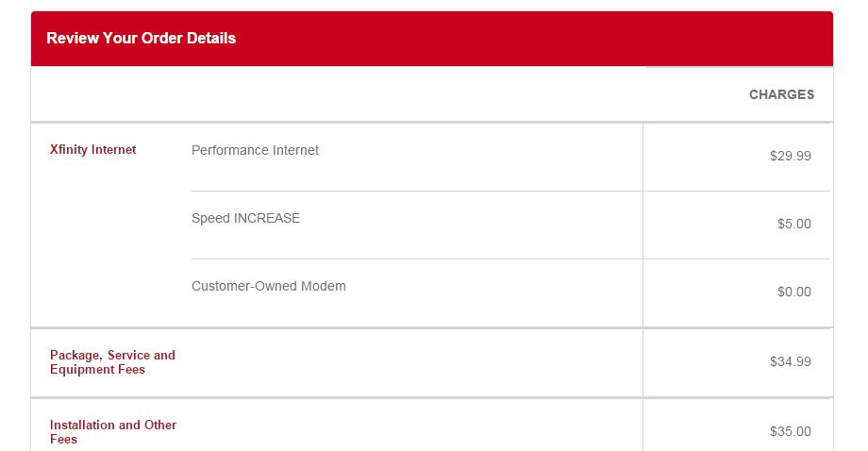The image size is (868, 451).
Task: Click the Xfinity Internet section label
Action: coord(93,149)
